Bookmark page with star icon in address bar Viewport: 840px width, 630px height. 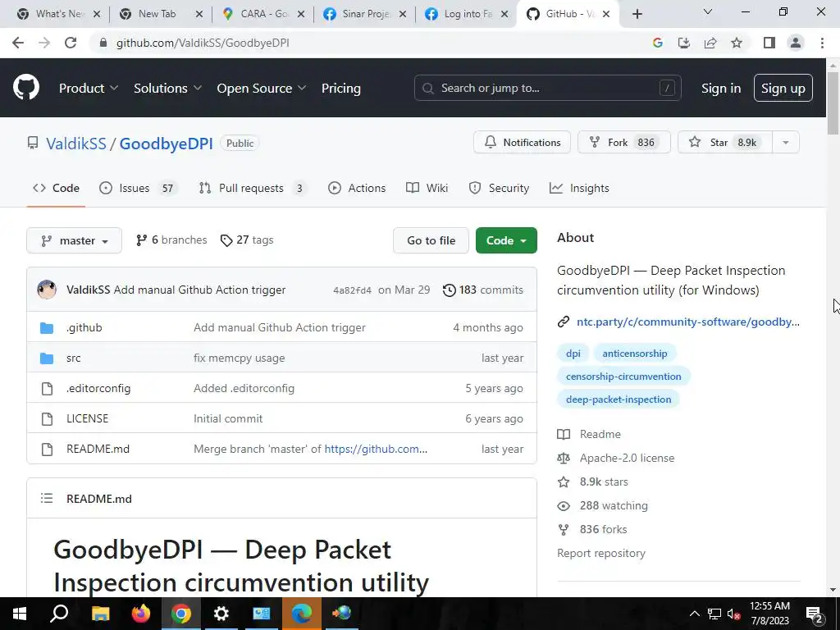[737, 43]
